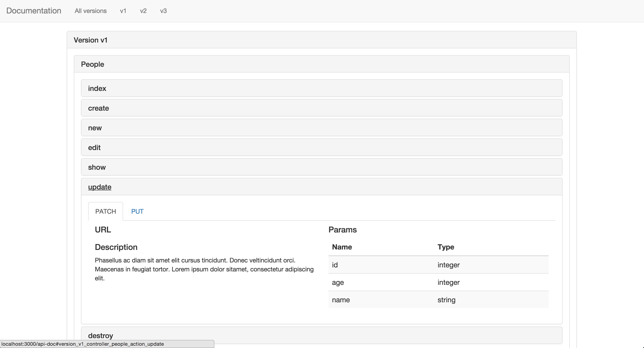Expand the create action

pos(98,108)
